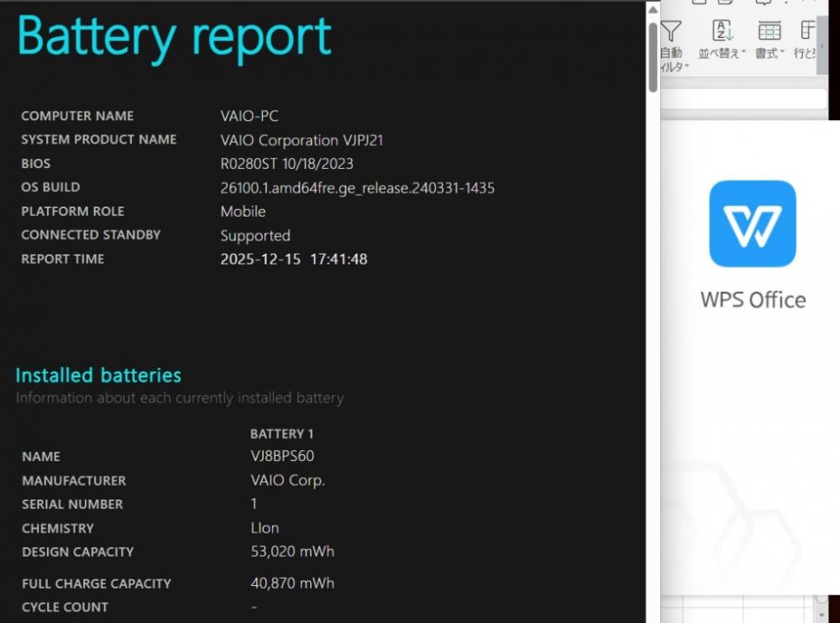840x623 pixels.
Task: Click the battery "NAME" label
Action: pos(40,457)
